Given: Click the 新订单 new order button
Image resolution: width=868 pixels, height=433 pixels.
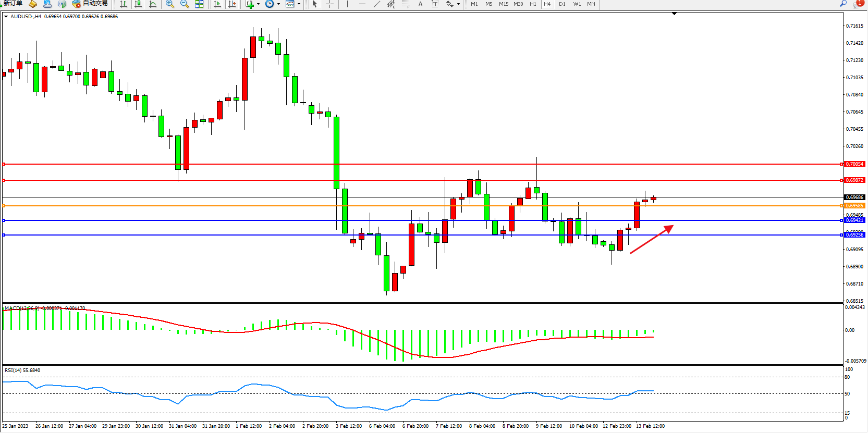Looking at the screenshot, I should pos(13,4).
